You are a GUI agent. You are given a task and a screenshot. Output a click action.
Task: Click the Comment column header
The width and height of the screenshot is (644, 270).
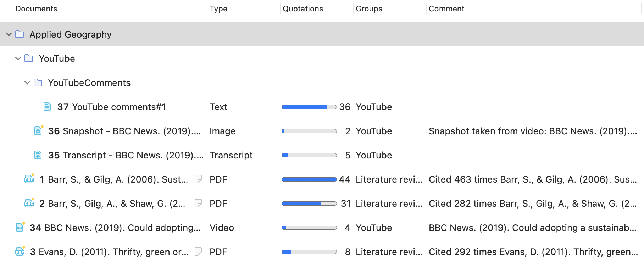(446, 9)
